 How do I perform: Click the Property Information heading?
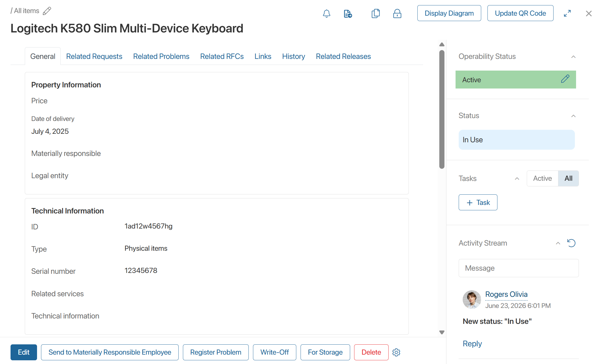66,85
